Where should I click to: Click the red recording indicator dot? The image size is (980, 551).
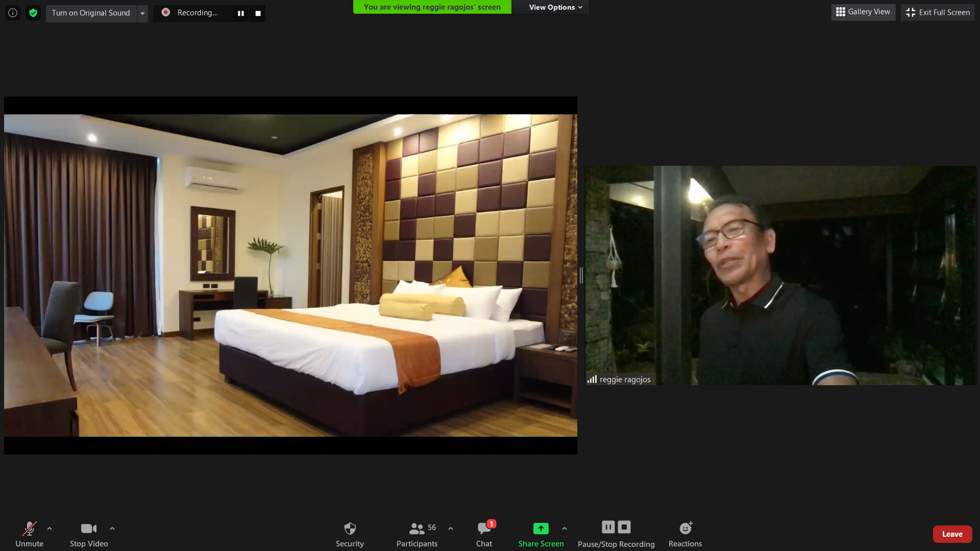pyautogui.click(x=166, y=12)
